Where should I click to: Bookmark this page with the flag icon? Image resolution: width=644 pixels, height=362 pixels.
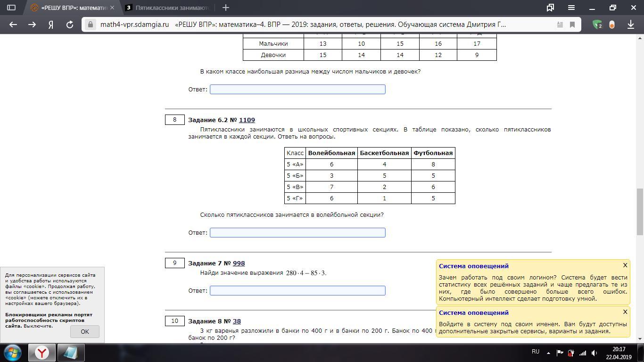(x=572, y=25)
